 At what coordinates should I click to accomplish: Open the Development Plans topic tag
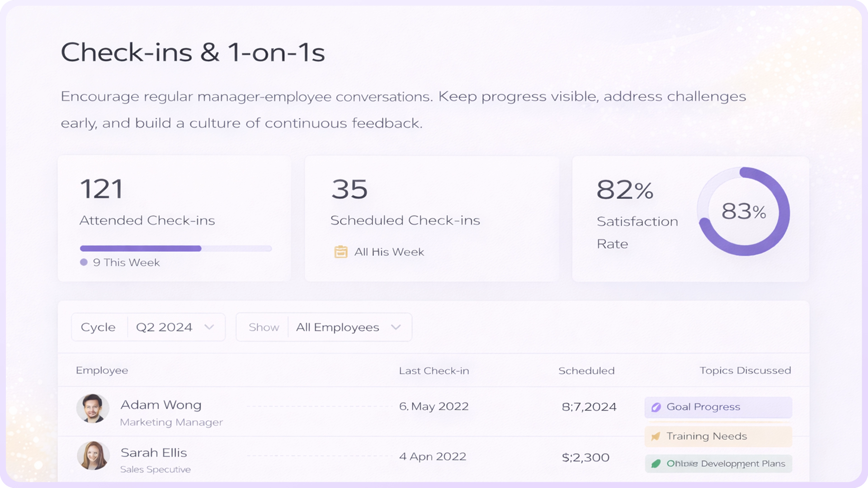coord(718,463)
